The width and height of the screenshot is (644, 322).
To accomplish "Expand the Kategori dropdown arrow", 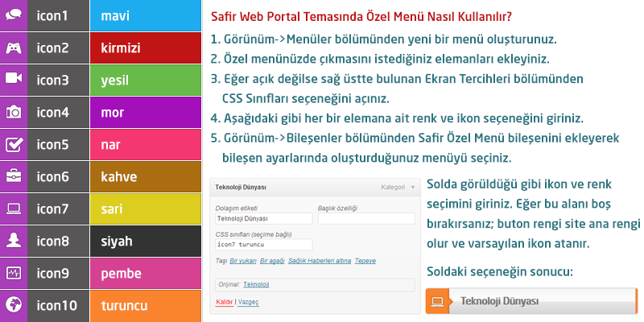I will tap(412, 188).
